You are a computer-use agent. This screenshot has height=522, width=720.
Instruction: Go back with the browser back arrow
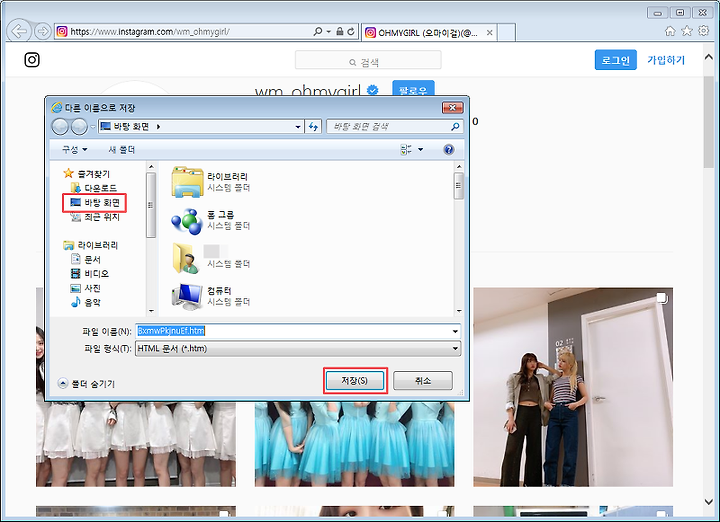(19, 31)
